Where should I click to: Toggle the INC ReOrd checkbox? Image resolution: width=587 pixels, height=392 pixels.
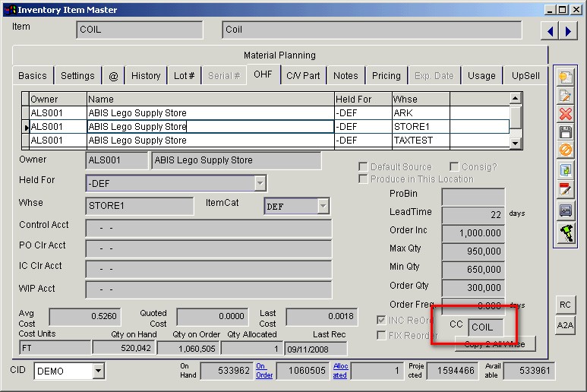[x=382, y=320]
